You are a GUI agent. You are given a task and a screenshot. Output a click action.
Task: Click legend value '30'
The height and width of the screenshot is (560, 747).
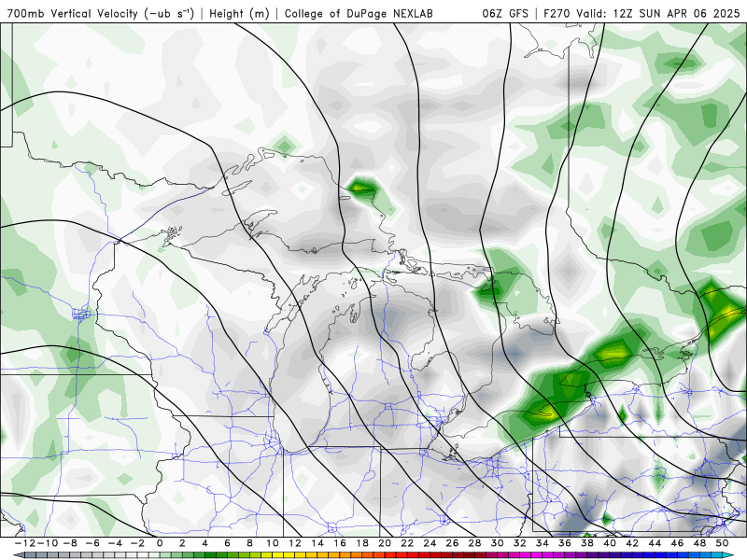pos(498,543)
